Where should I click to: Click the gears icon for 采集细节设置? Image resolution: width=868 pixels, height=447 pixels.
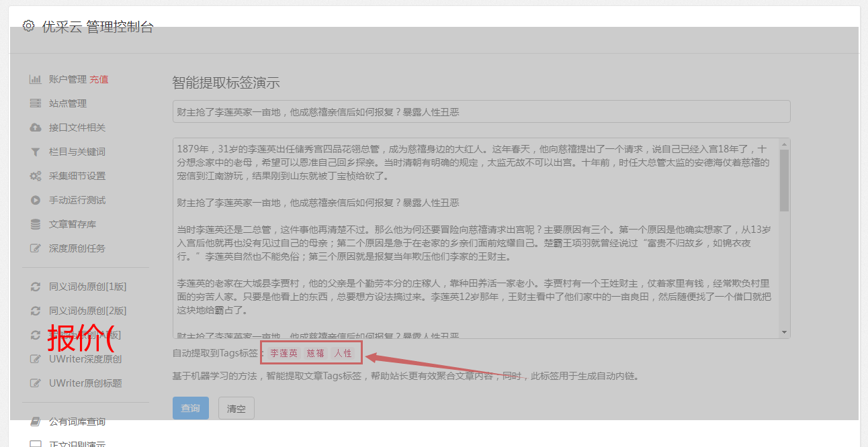(36, 176)
